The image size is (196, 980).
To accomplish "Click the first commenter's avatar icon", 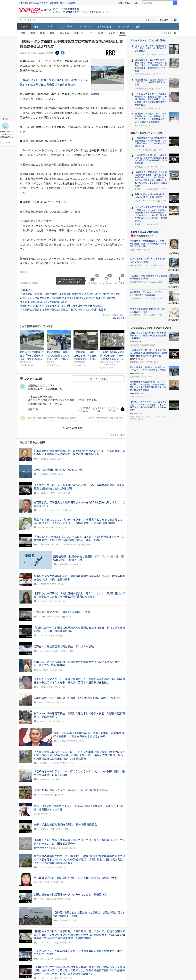I will (22, 386).
